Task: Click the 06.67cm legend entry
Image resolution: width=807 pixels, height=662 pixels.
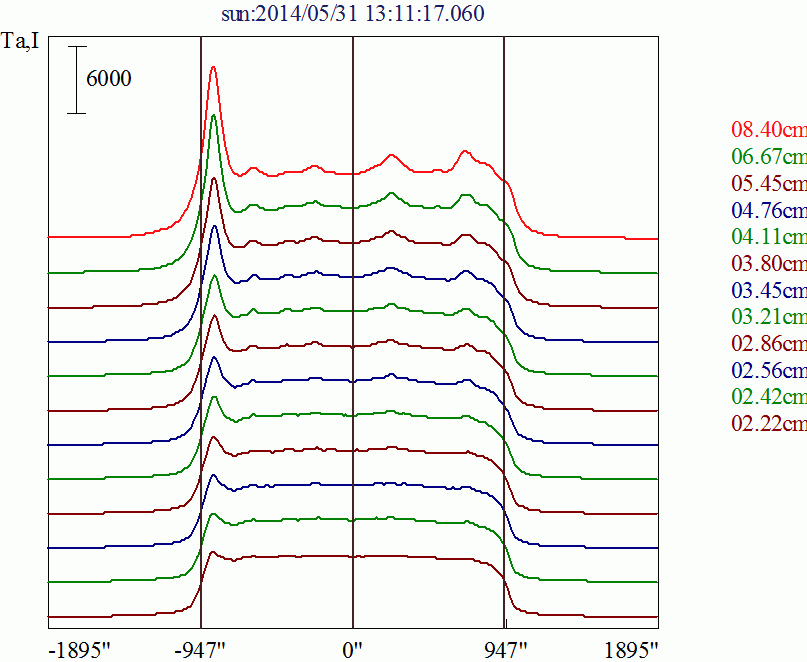Action: (769, 156)
